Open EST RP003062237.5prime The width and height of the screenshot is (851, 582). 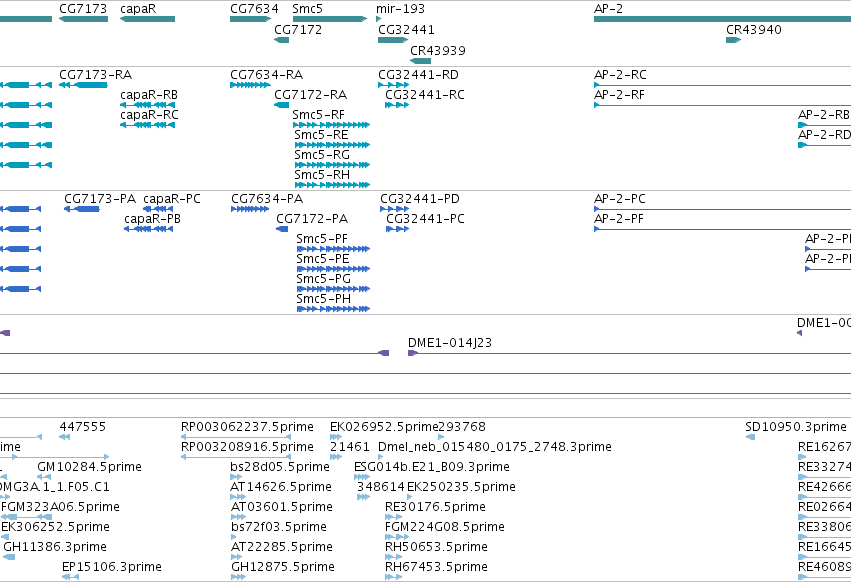247,427
